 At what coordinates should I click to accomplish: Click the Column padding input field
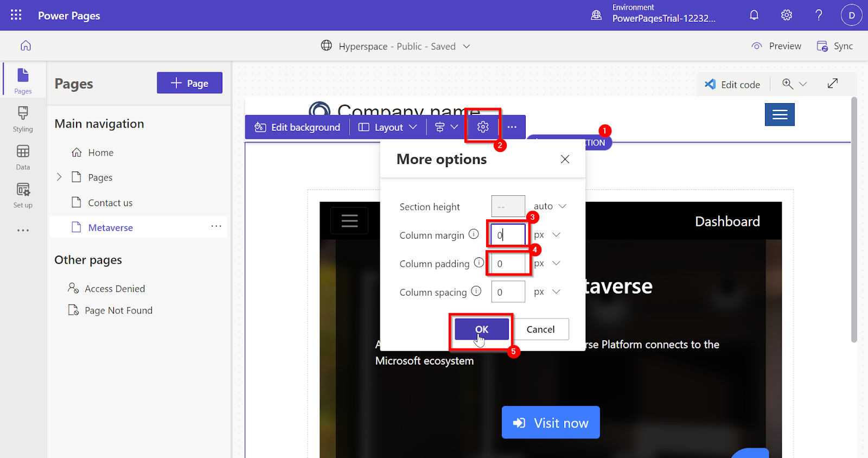click(x=508, y=263)
